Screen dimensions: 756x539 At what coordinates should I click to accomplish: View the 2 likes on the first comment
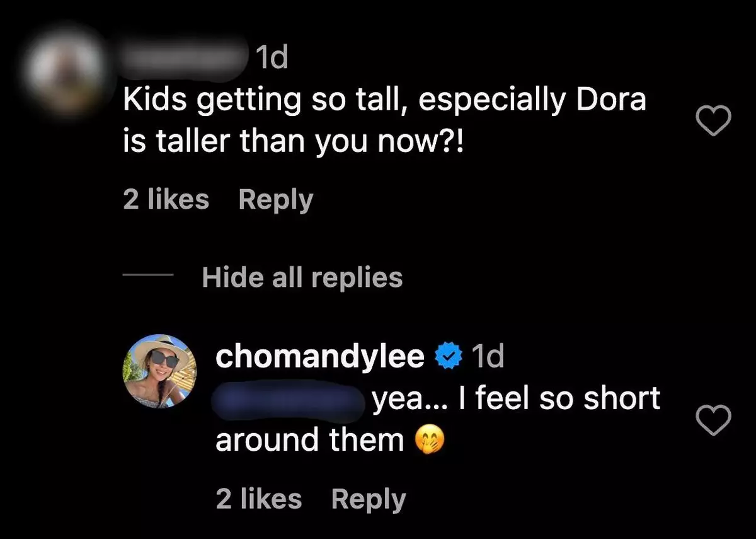click(166, 200)
